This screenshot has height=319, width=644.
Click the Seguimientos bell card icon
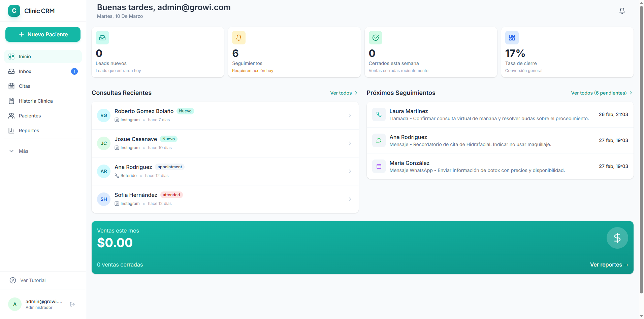[x=239, y=38]
